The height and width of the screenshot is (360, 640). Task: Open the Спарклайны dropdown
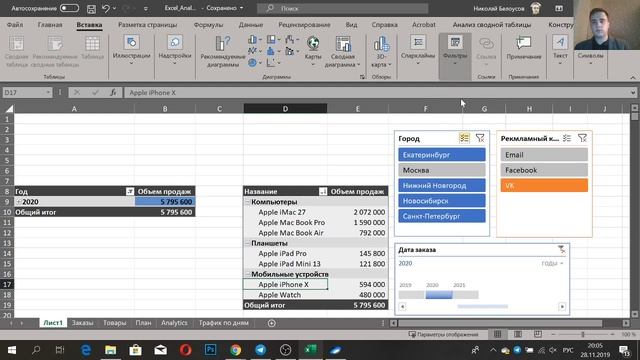coord(418,50)
